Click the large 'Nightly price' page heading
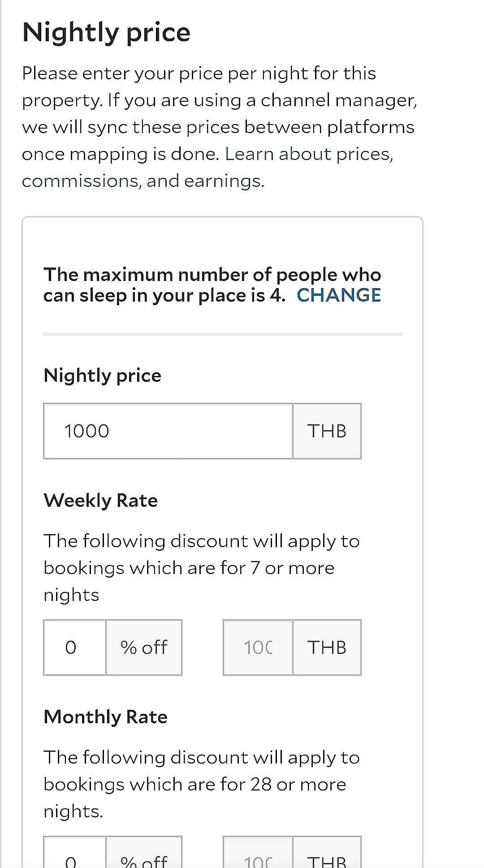484x868 pixels. (106, 32)
